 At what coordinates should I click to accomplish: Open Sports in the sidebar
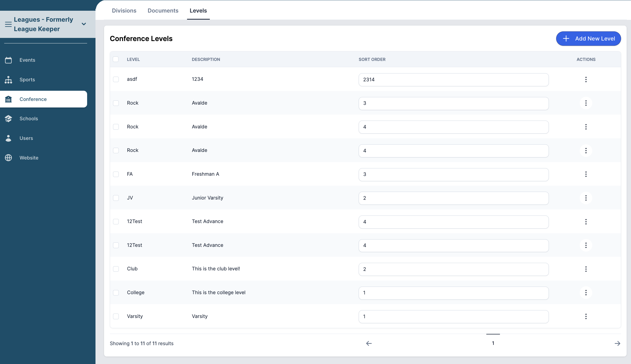click(x=43, y=79)
